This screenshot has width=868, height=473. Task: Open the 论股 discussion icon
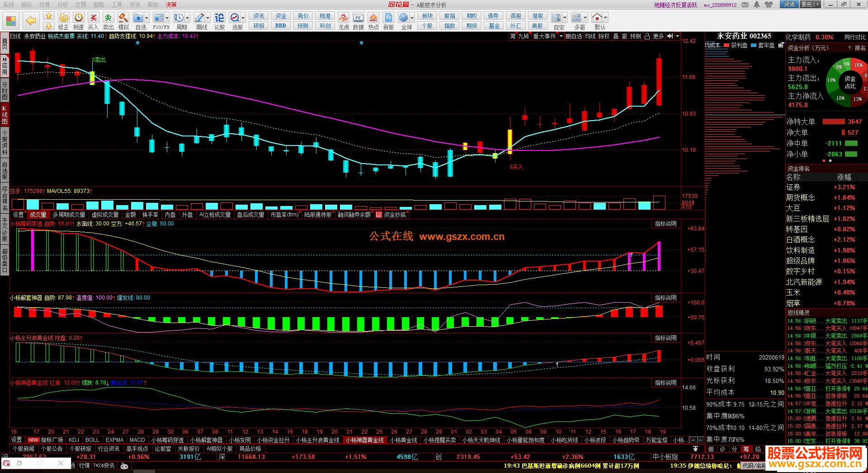click(x=219, y=21)
